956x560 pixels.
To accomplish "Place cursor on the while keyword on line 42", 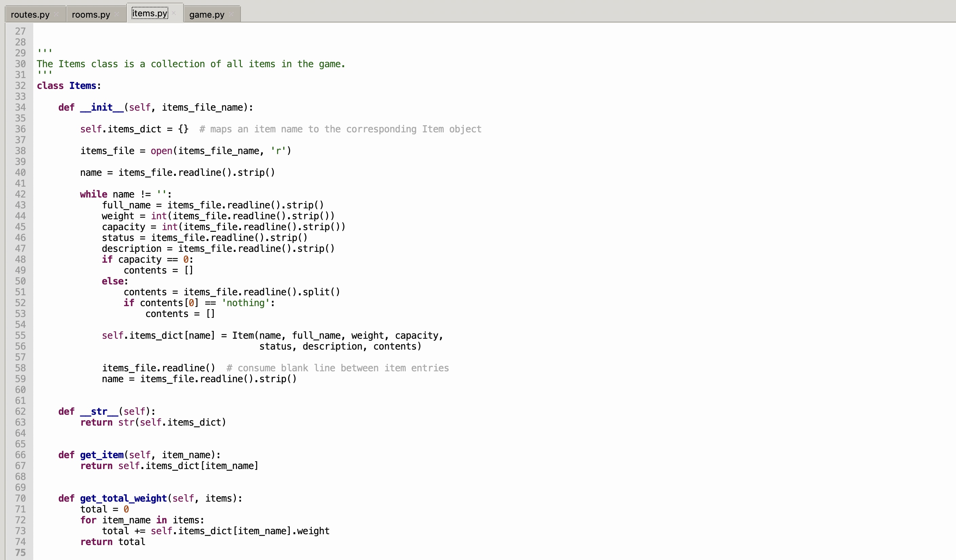I will pos(93,194).
